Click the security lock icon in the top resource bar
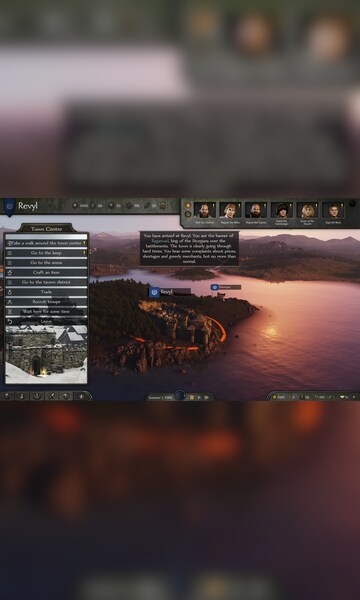 162,205
